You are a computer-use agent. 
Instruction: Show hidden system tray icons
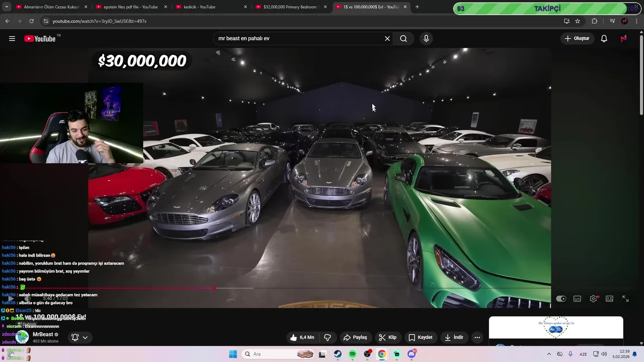(549, 354)
